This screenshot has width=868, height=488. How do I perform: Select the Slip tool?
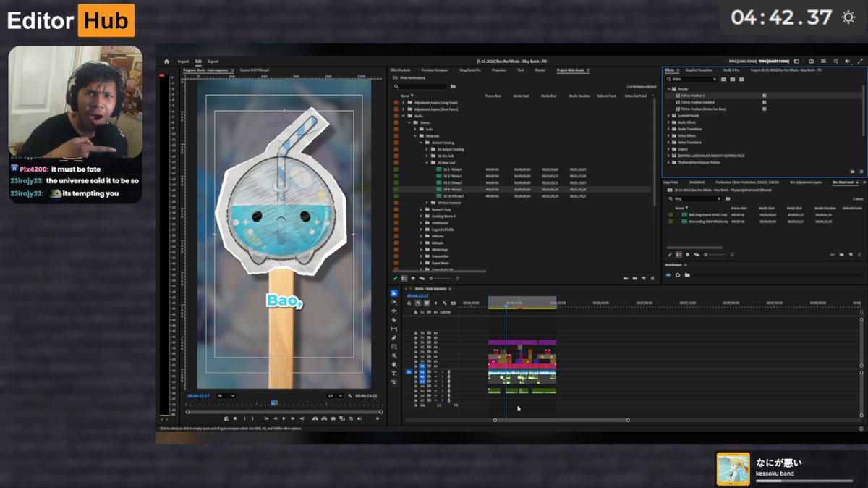(x=394, y=329)
